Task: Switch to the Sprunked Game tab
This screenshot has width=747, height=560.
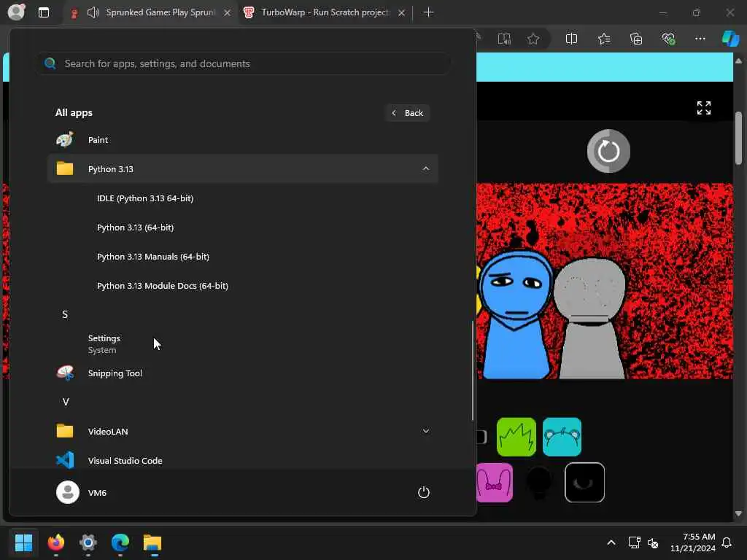Action: point(160,12)
